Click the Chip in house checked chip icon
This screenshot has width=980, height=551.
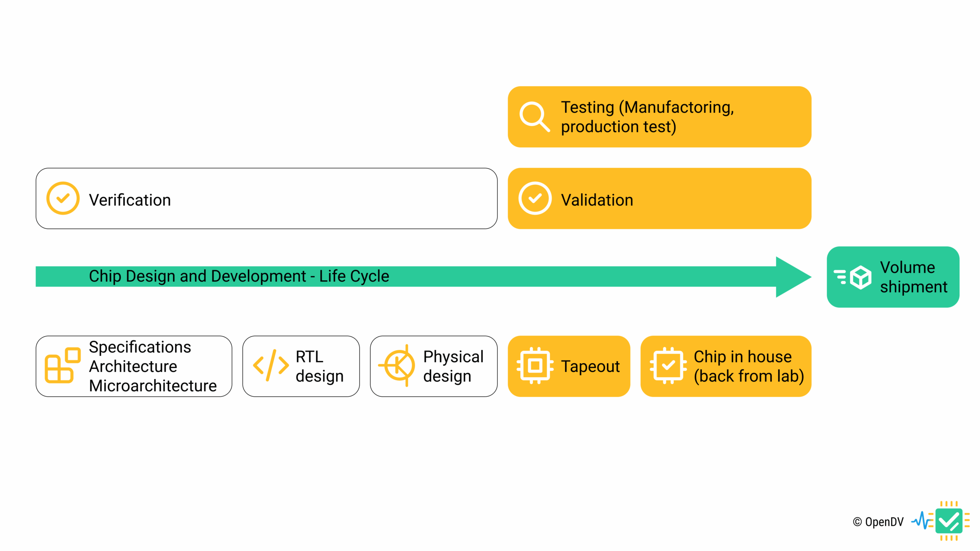(668, 365)
